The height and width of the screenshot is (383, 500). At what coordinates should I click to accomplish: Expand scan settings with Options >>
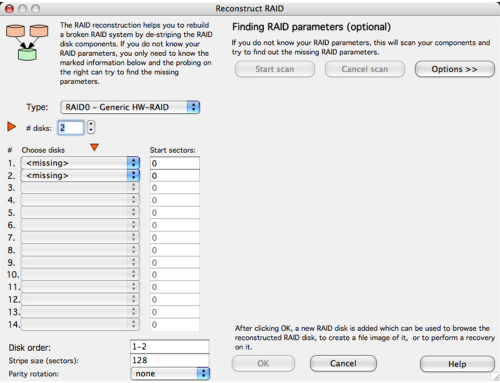455,69
